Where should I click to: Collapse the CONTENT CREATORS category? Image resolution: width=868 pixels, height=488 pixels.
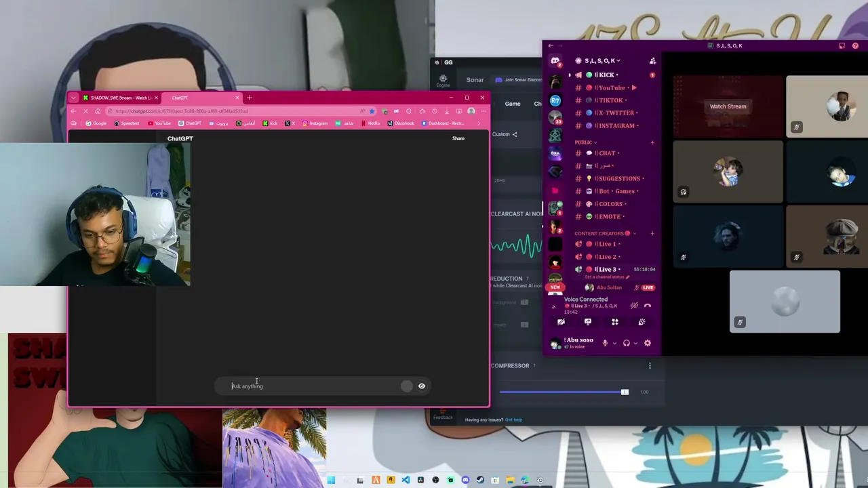click(604, 233)
